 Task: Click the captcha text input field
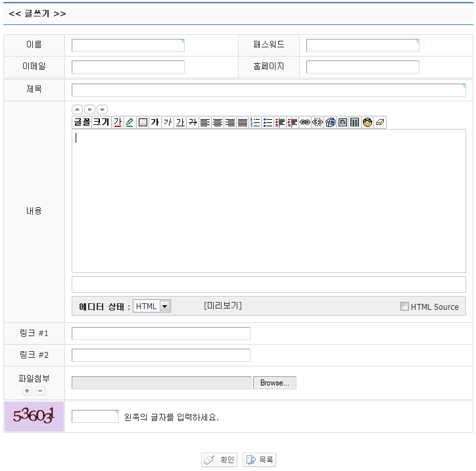[95, 416]
